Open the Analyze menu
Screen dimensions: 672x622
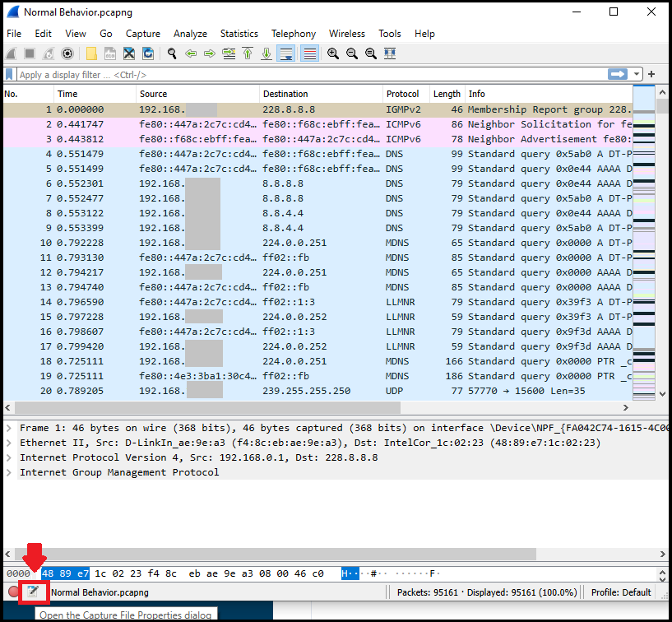click(x=190, y=34)
